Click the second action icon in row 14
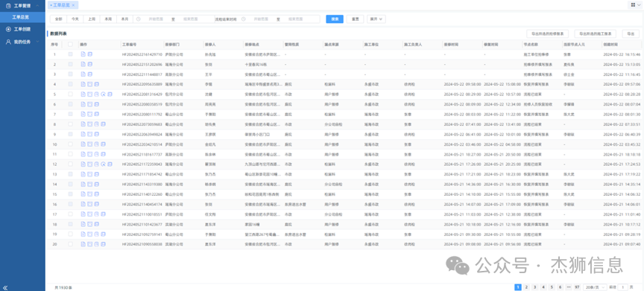This screenshot has height=291, width=644. (89, 184)
